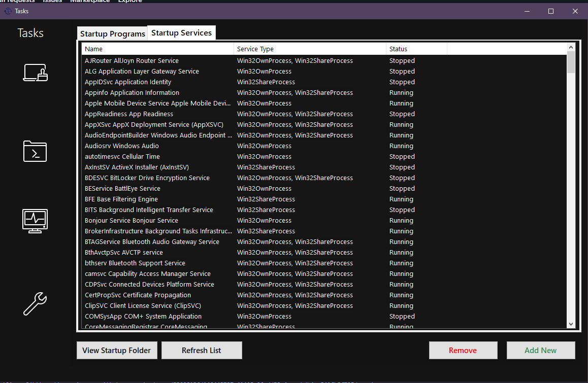Select the CertPropSvc Certificate Propagation row
588x383 pixels.
[324, 295]
